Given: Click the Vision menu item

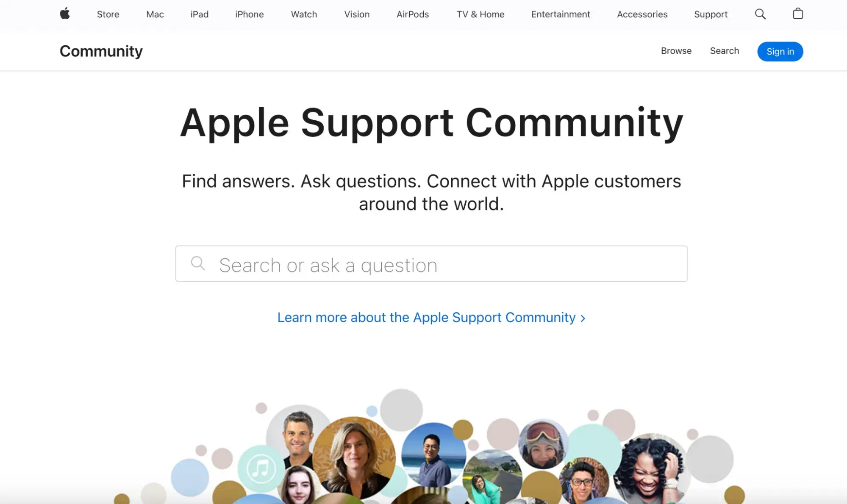Looking at the screenshot, I should pyautogui.click(x=356, y=14).
